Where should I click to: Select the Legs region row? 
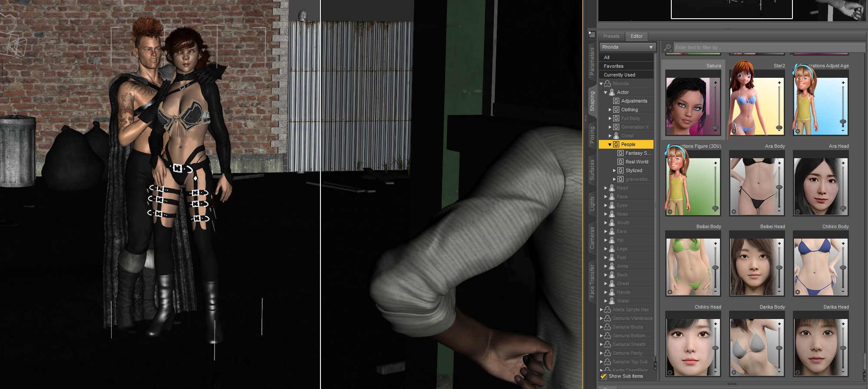click(626, 249)
